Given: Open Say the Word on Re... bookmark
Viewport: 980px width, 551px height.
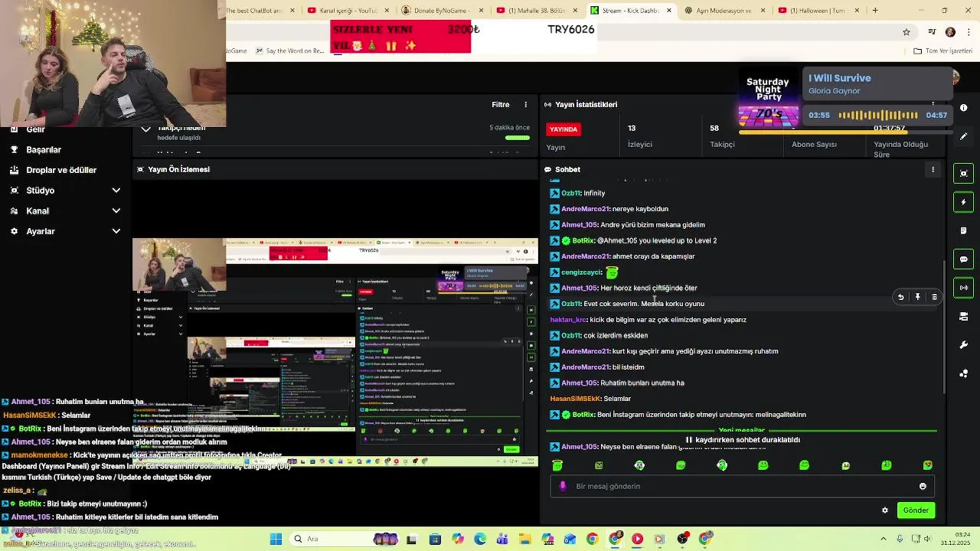Looking at the screenshot, I should coord(289,51).
